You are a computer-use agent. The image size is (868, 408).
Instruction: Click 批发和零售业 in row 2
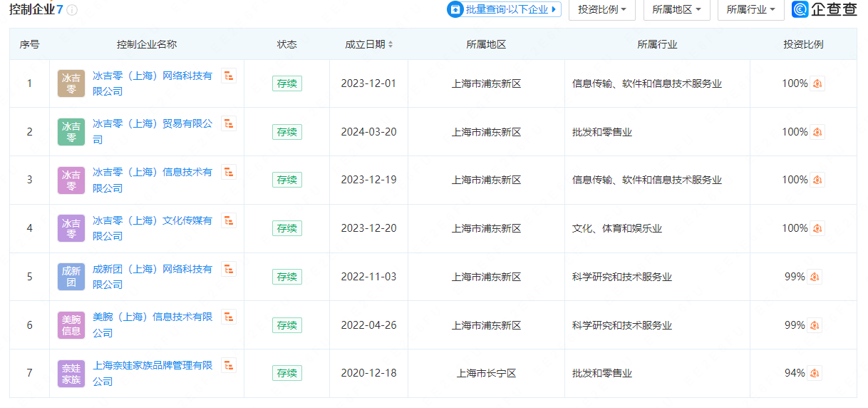pyautogui.click(x=602, y=132)
